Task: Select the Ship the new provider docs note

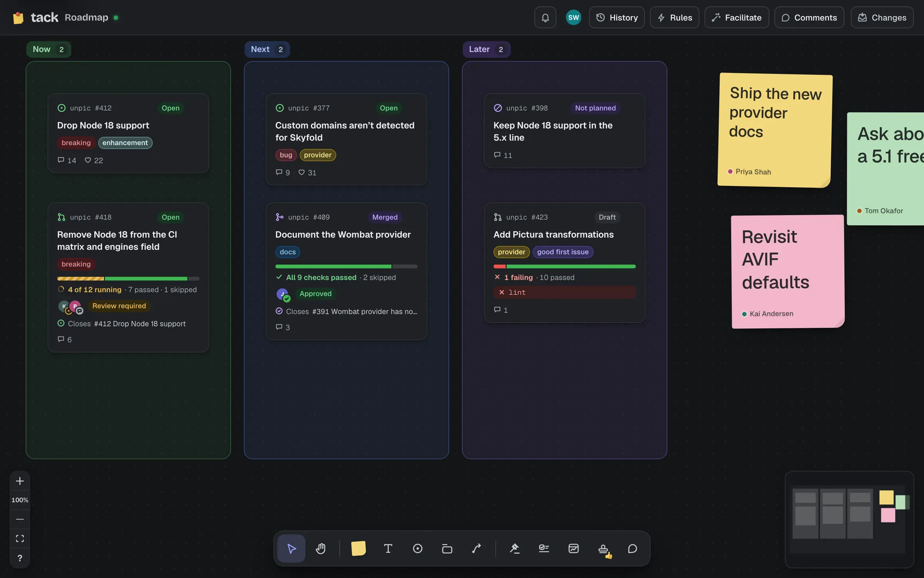Action: click(775, 130)
